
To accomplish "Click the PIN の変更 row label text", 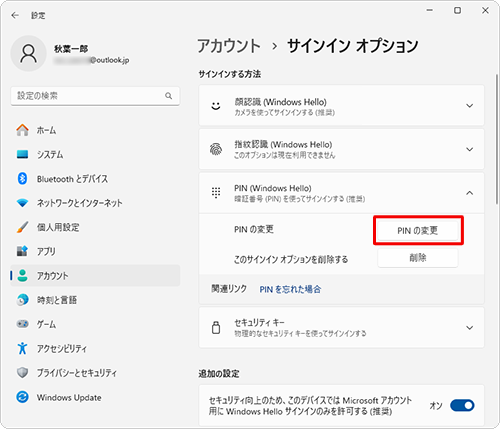I will 254,229.
